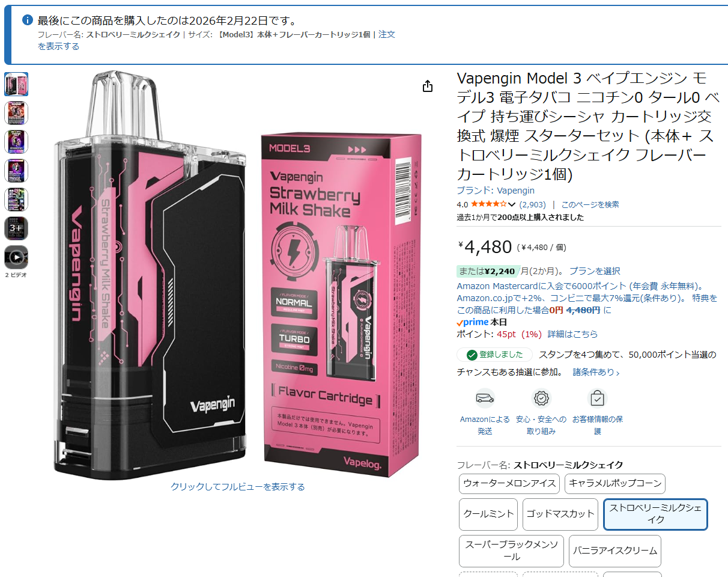
Task: Open the Vapengin brand link
Action: [515, 191]
